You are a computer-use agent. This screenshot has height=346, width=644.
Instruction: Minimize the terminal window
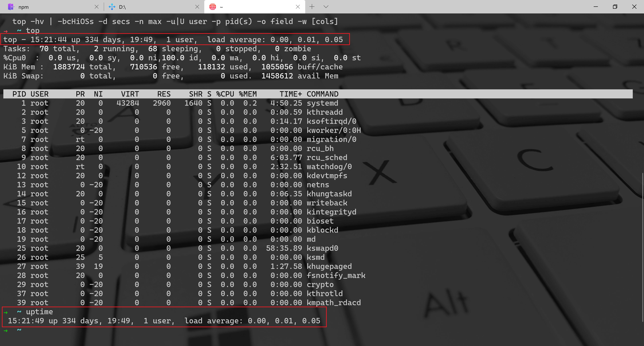[x=596, y=7]
